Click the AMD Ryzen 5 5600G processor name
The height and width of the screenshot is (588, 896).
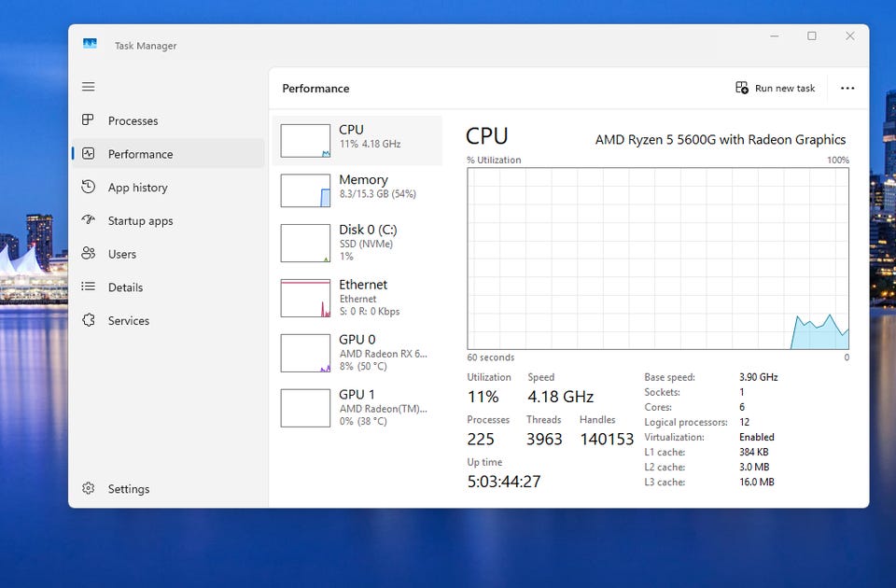coord(720,140)
